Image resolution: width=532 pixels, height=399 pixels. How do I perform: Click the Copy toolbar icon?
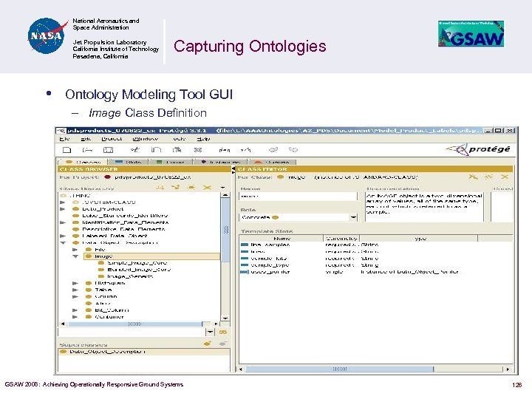point(156,149)
